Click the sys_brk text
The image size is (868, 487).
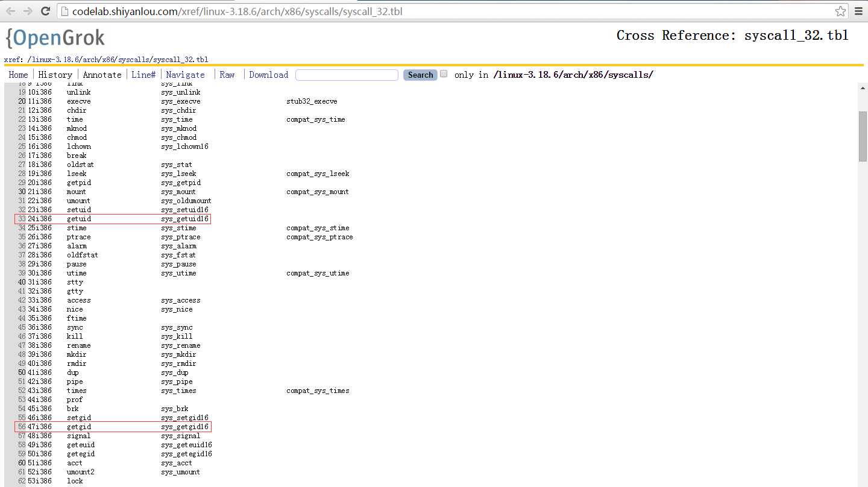point(175,409)
